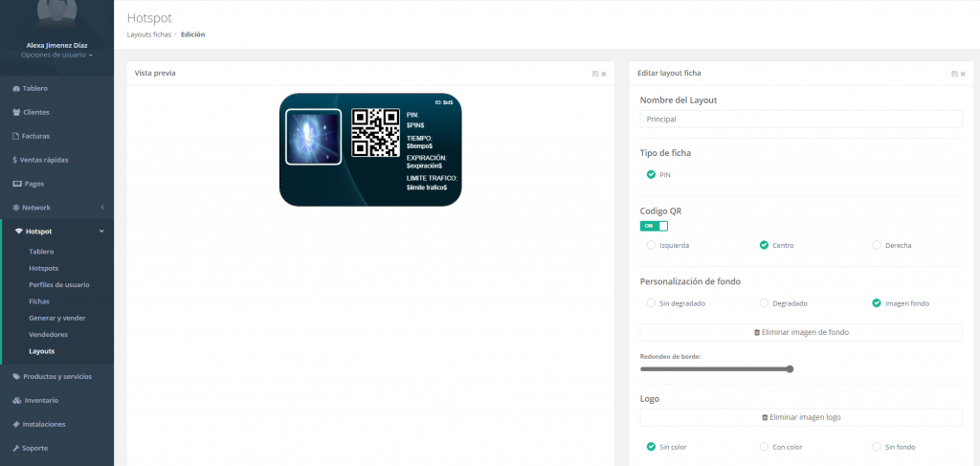Toggle the Codigo QR ON switch
The height and width of the screenshot is (466, 980).
click(x=654, y=226)
